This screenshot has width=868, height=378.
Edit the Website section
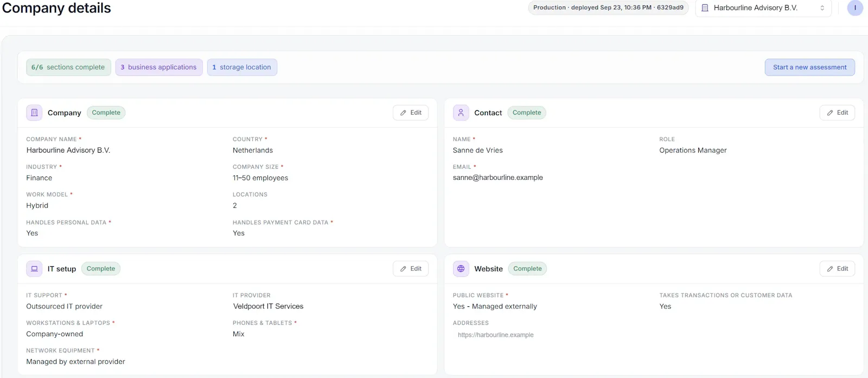tap(837, 268)
